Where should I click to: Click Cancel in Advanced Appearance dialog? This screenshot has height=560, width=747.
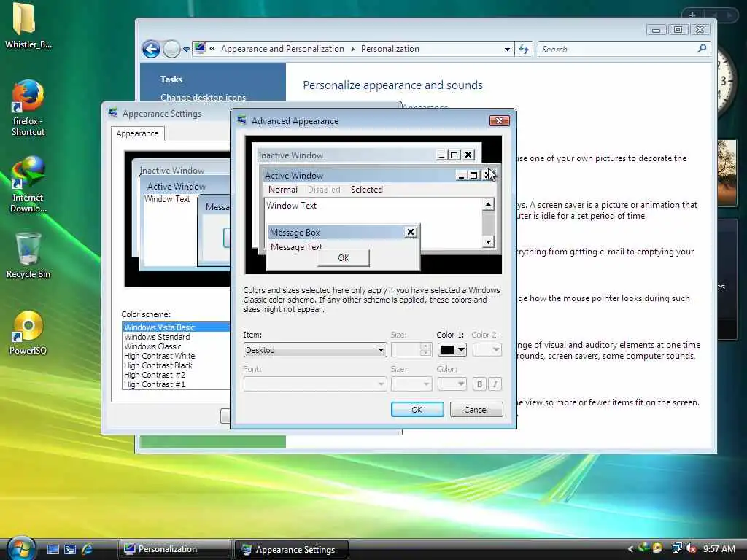click(x=476, y=410)
